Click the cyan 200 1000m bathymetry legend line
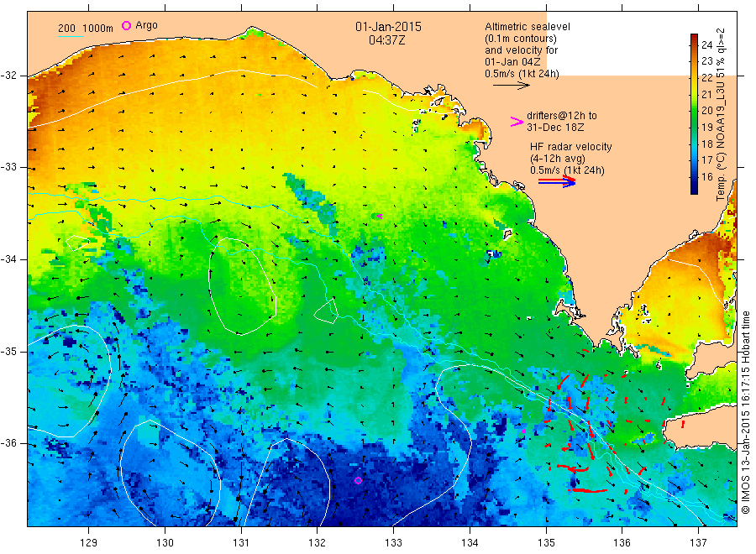The image size is (756, 554). click(71, 36)
